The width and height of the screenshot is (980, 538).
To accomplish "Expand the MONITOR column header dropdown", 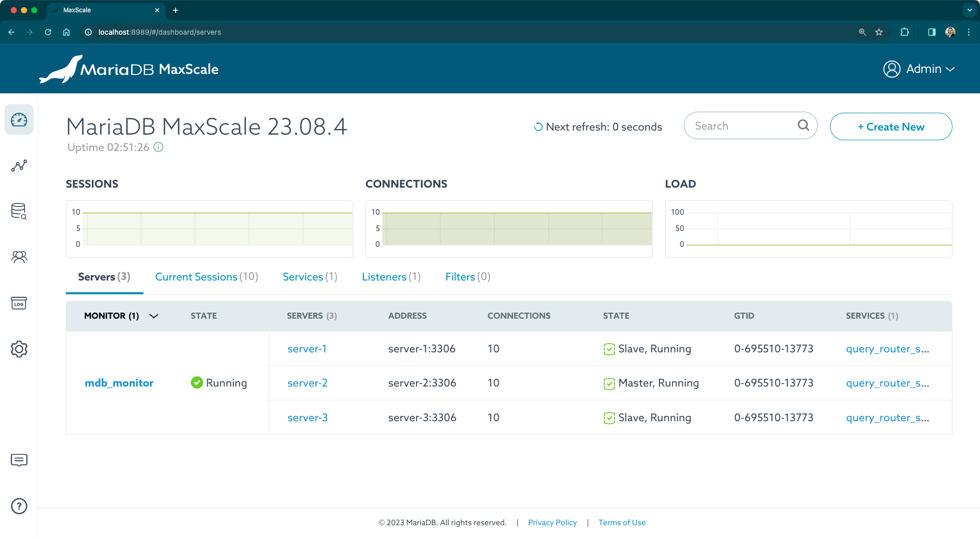I will 154,316.
